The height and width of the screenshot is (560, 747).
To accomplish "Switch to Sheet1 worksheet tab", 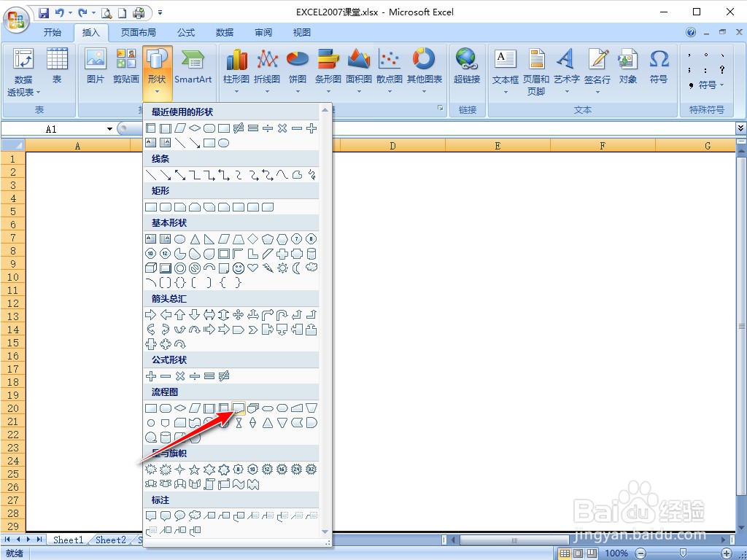I will coord(68,540).
